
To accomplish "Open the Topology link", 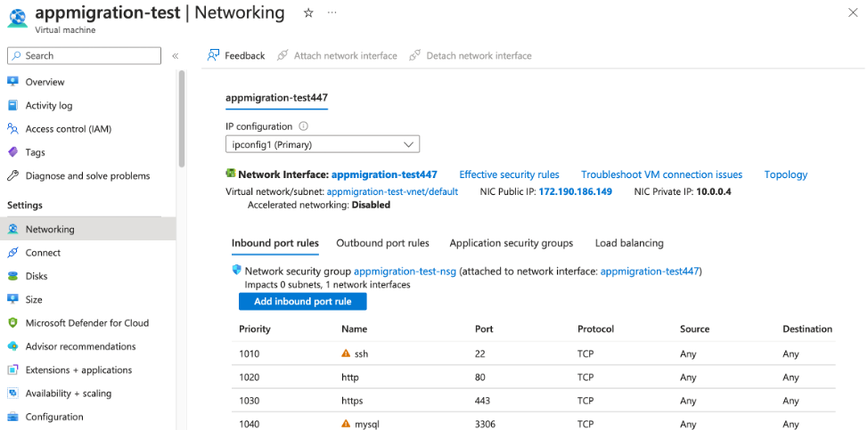I will coord(786,174).
